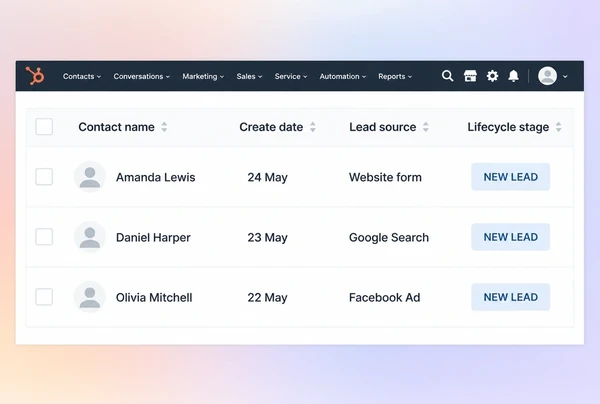This screenshot has height=404, width=600.
Task: Click the Lifecycle stage column header
Action: point(508,127)
